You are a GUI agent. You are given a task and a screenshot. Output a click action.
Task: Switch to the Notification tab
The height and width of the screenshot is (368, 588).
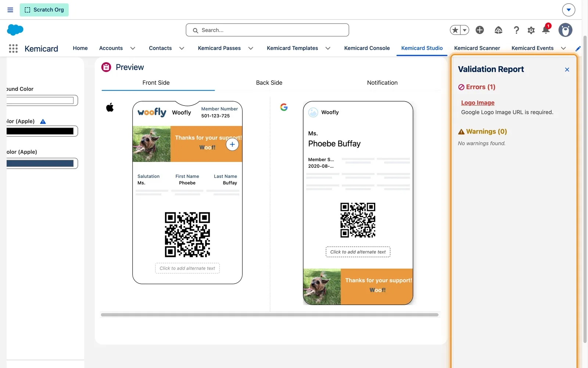382,83
